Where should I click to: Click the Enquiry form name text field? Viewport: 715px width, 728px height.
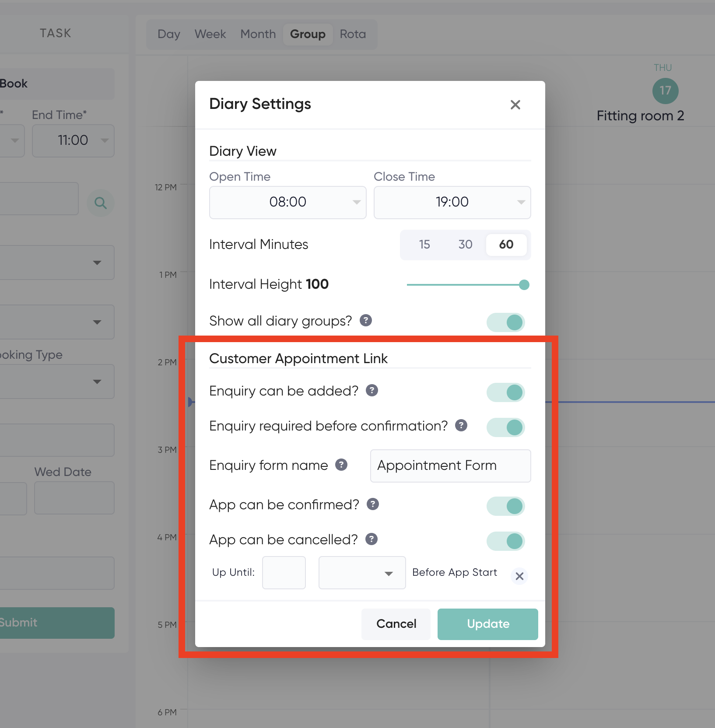click(450, 465)
